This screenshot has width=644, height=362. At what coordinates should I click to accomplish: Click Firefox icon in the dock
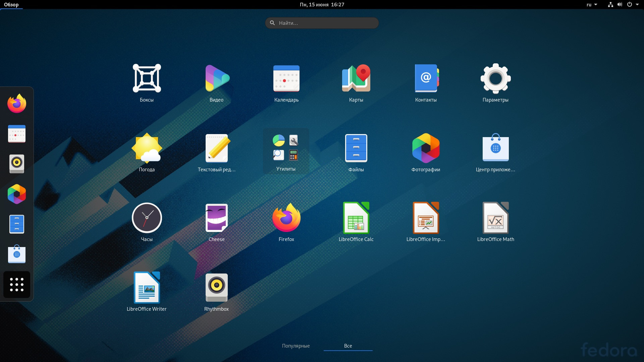click(17, 104)
